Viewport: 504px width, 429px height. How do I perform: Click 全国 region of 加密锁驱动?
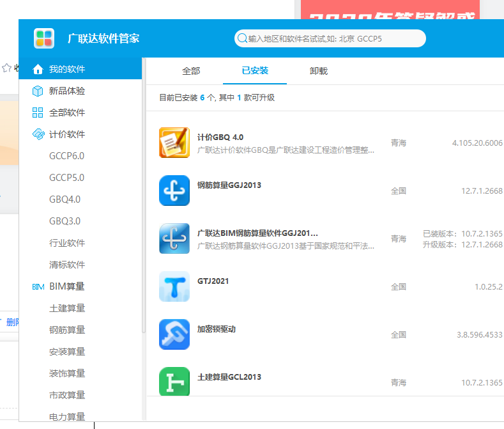pos(399,335)
